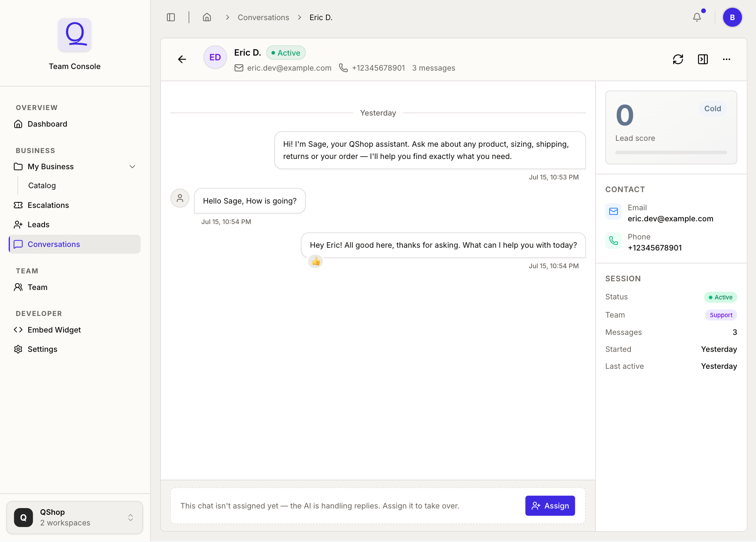Toggle the sidebar panel icon
This screenshot has width=756, height=542.
click(x=171, y=17)
